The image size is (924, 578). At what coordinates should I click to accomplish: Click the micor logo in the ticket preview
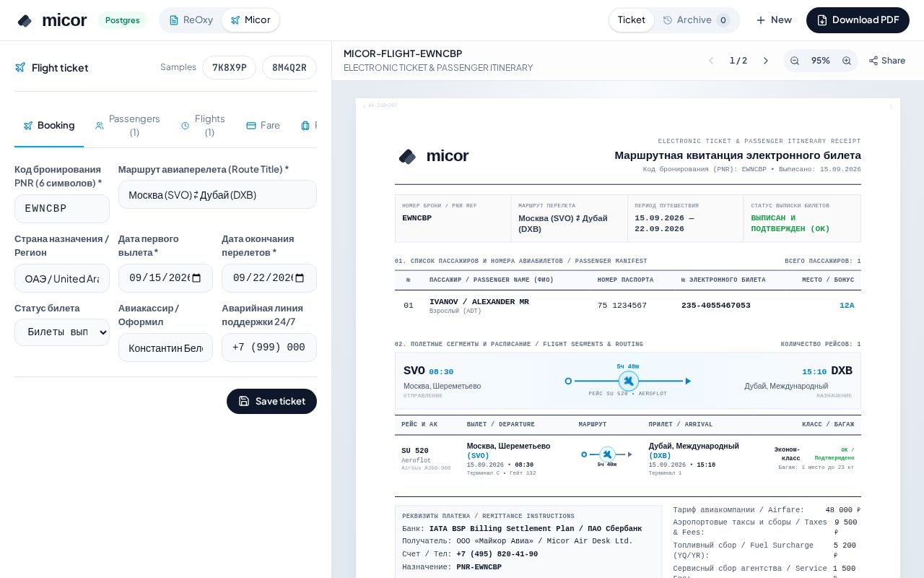pyautogui.click(x=434, y=156)
